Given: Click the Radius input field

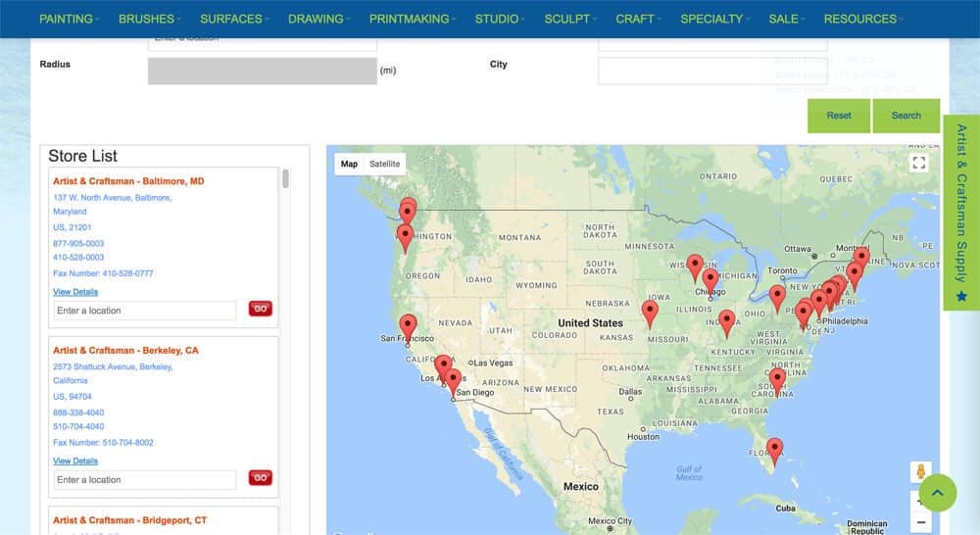Looking at the screenshot, I should pyautogui.click(x=263, y=71).
